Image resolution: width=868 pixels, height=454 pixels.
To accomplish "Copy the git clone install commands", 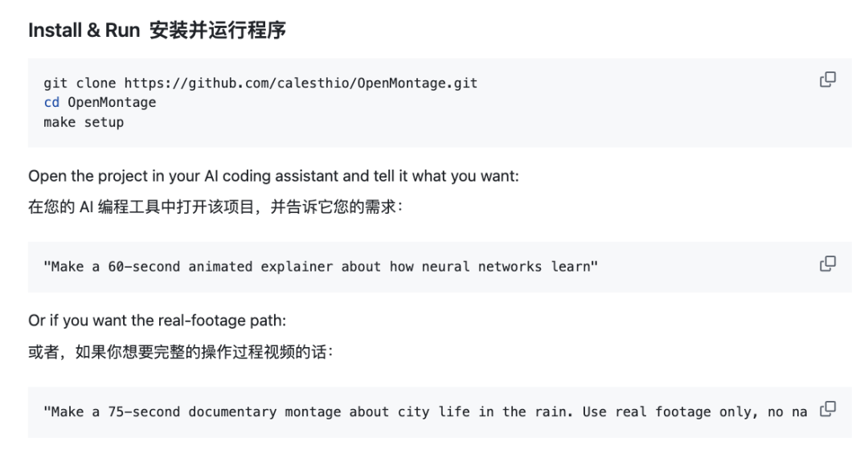I will [x=828, y=80].
